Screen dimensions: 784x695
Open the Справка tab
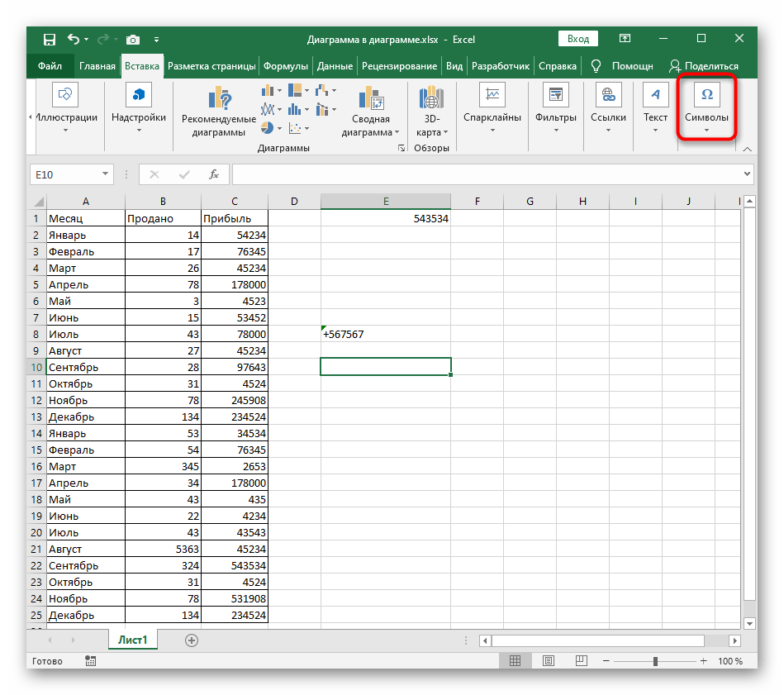557,66
